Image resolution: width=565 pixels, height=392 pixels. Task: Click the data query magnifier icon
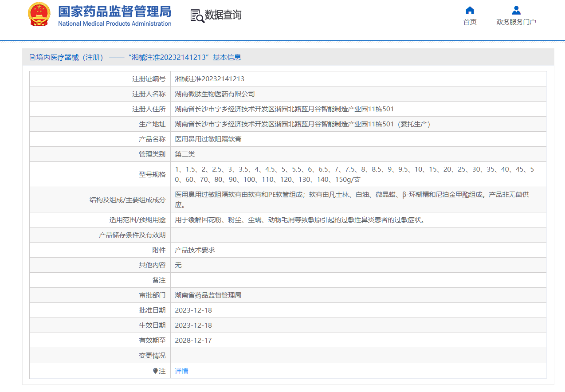click(197, 16)
